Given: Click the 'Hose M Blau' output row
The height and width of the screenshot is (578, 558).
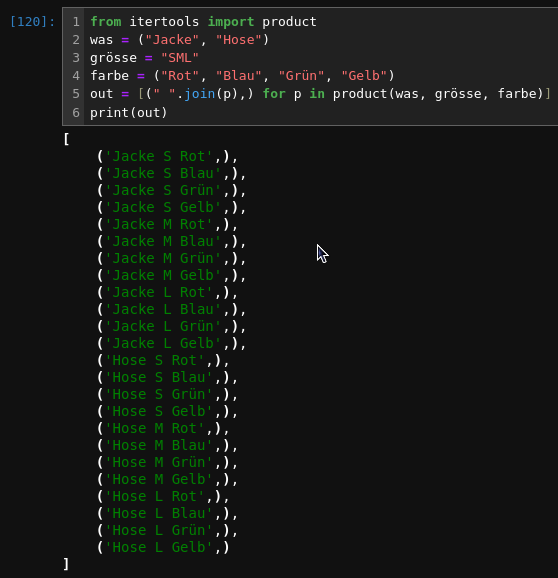Looking at the screenshot, I should (168, 445).
